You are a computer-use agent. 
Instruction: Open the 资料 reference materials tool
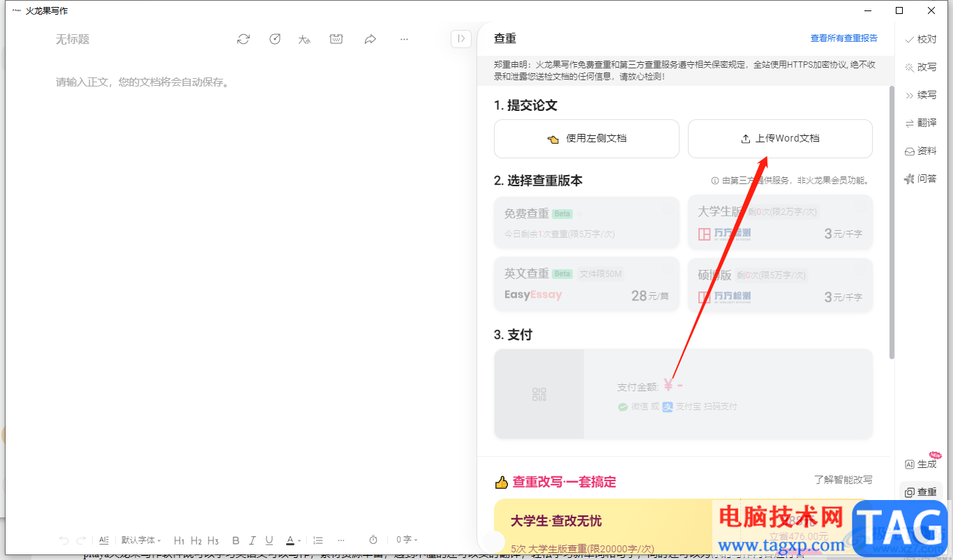[920, 151]
